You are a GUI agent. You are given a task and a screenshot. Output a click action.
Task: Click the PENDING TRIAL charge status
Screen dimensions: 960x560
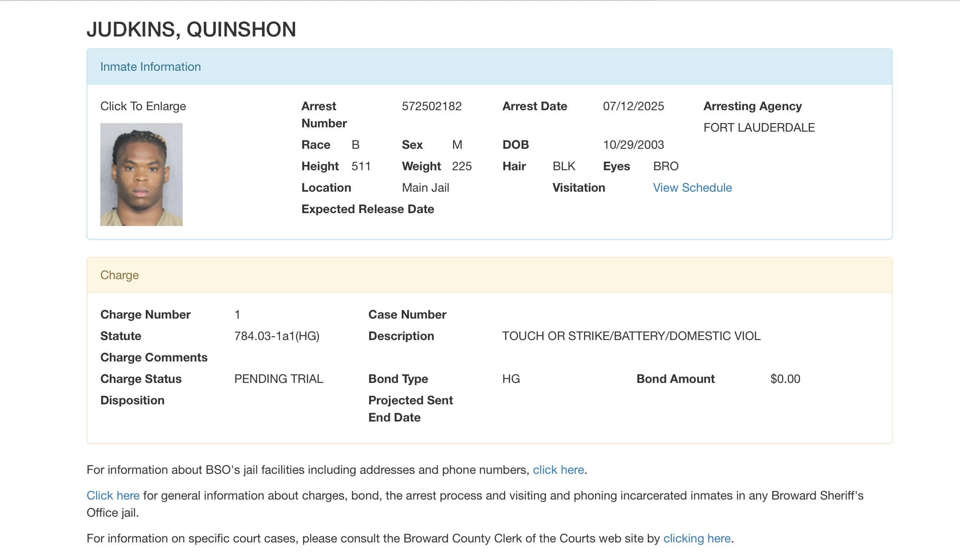pos(278,379)
